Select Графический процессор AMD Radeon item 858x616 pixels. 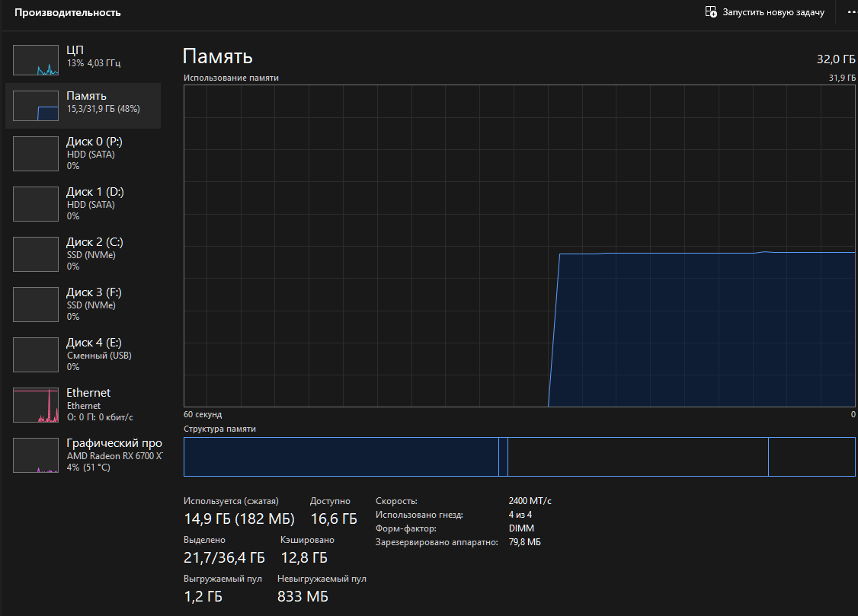[x=83, y=455]
